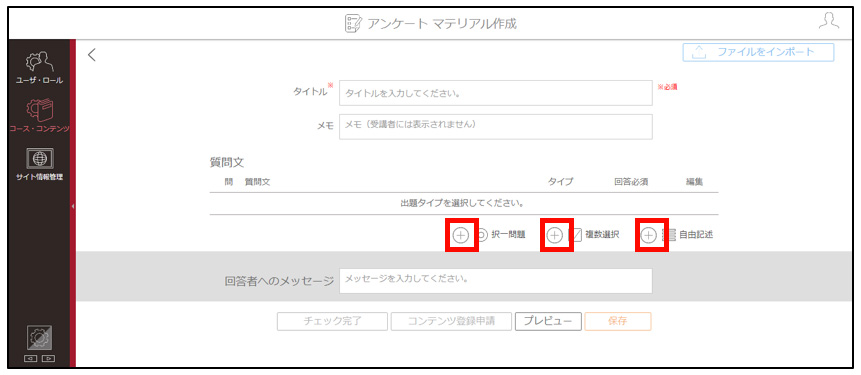Click the 編集 column header
Screen dimensions: 861x375
point(695,182)
